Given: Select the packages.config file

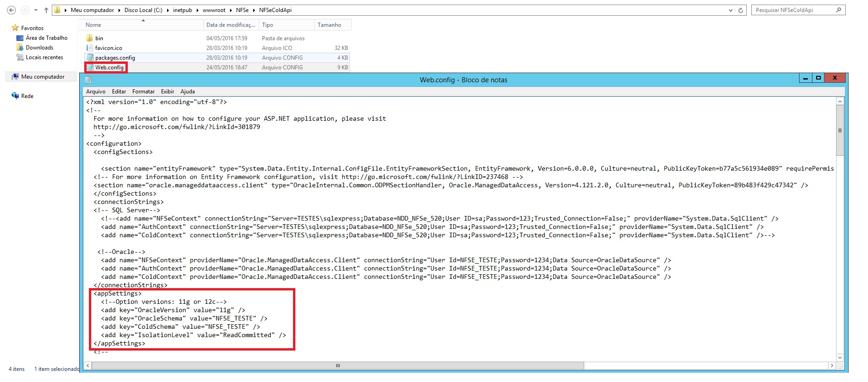Looking at the screenshot, I should click(115, 58).
